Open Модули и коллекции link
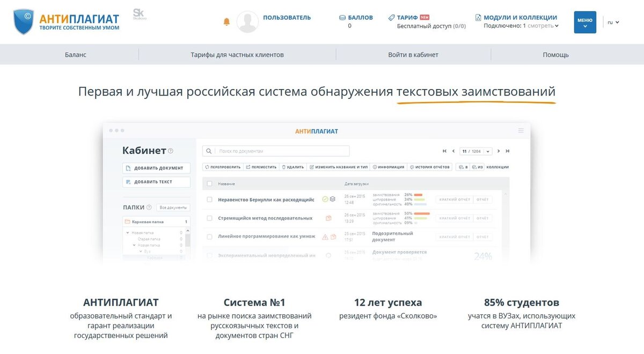 click(x=520, y=18)
